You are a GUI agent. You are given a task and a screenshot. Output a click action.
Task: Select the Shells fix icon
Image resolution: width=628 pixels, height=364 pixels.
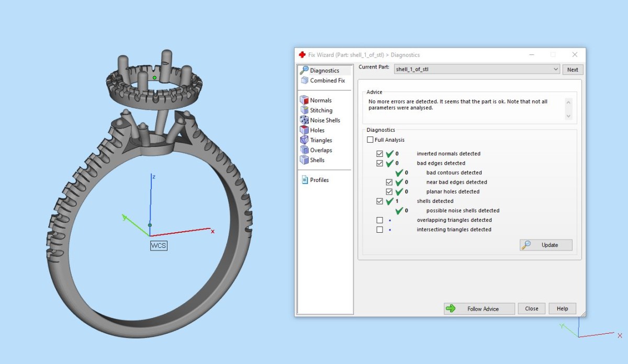click(304, 160)
